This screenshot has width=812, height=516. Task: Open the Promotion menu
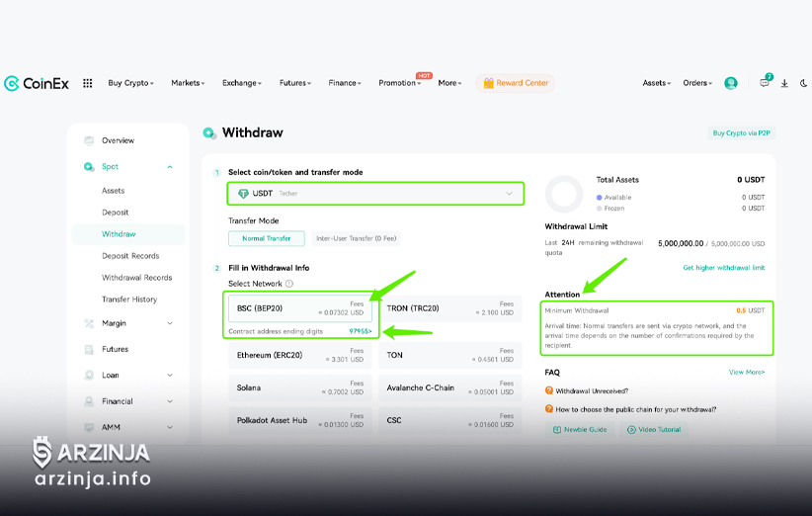click(399, 83)
